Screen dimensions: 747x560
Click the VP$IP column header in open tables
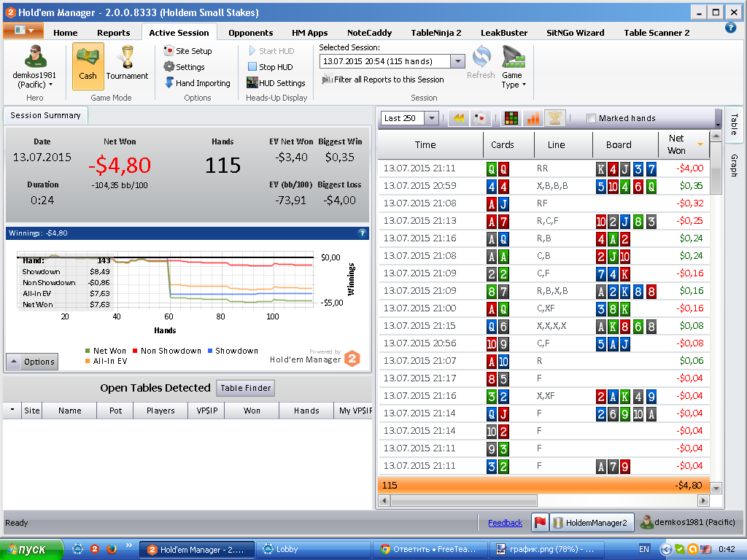point(206,410)
